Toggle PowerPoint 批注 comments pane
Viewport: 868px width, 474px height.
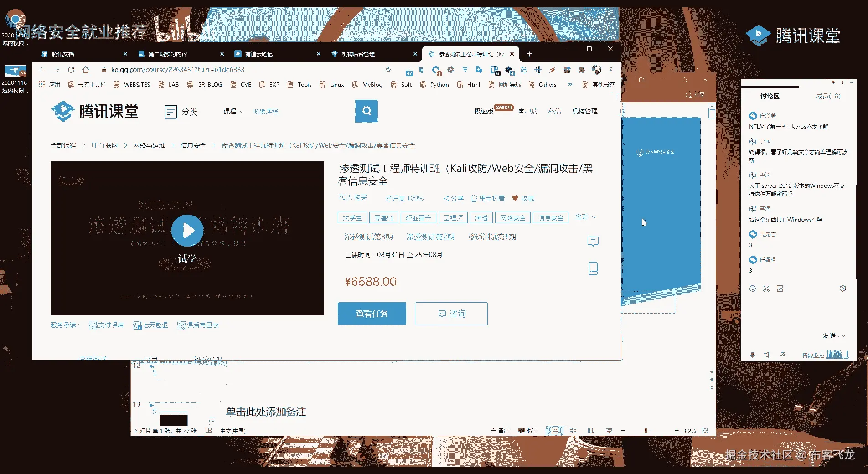point(528,430)
